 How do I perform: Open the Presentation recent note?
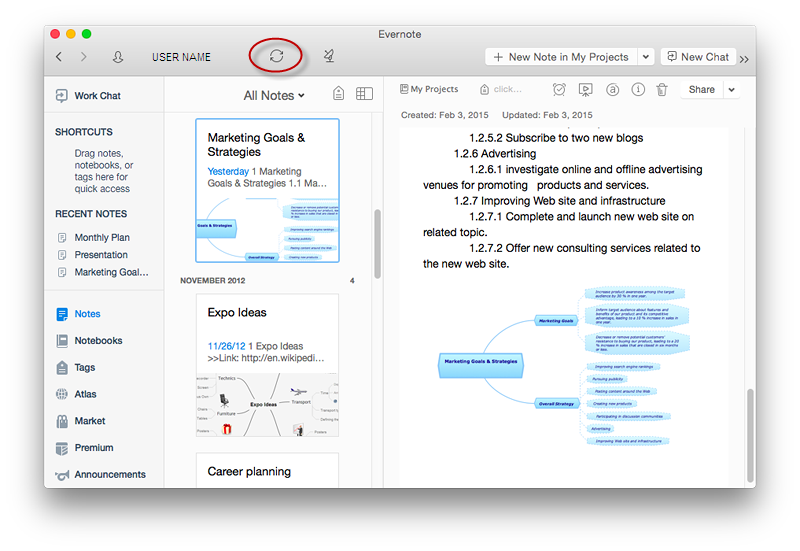pos(101,255)
